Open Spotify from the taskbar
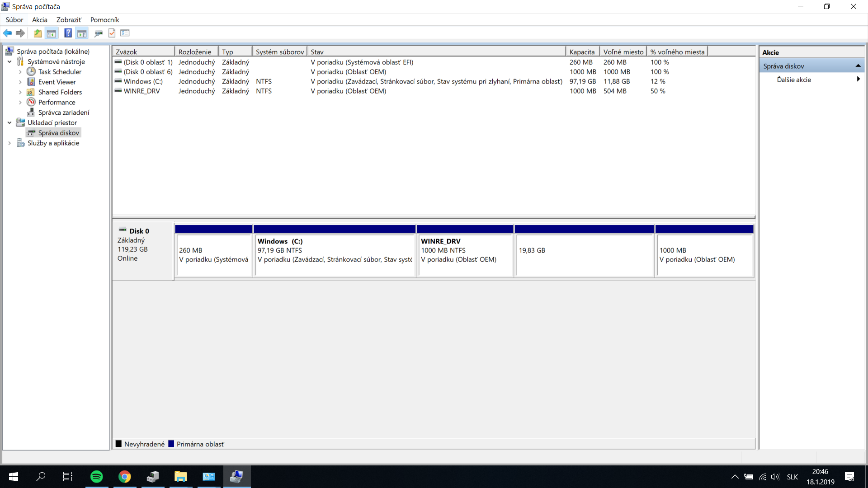The height and width of the screenshot is (488, 868). 96,476
